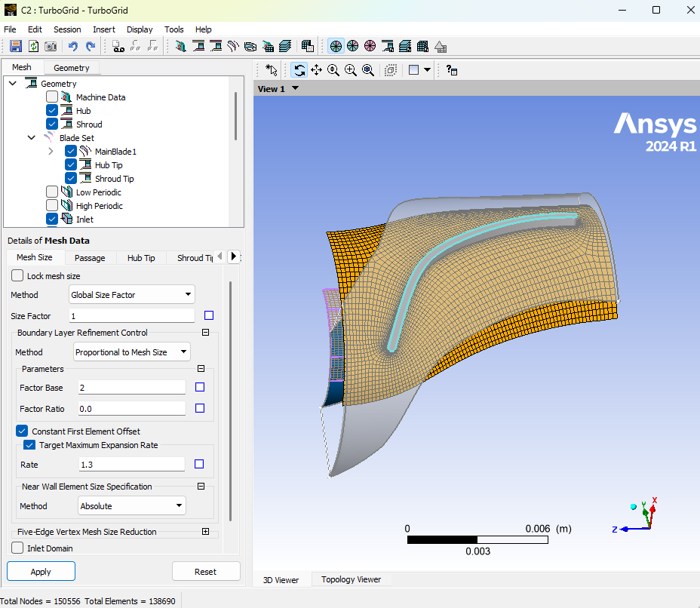Open the Display menu

pos(140,29)
